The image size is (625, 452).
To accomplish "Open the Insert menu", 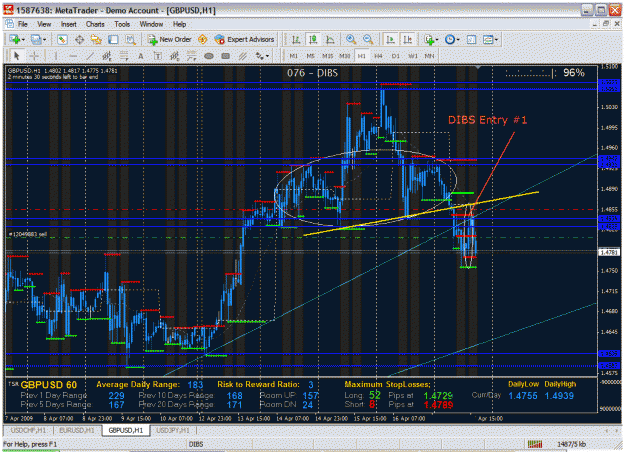I will coord(69,24).
